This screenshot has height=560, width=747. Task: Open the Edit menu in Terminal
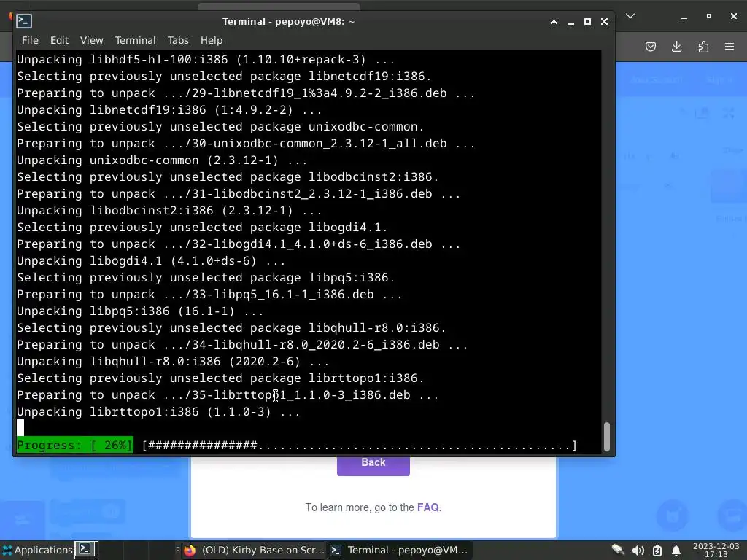click(60, 41)
